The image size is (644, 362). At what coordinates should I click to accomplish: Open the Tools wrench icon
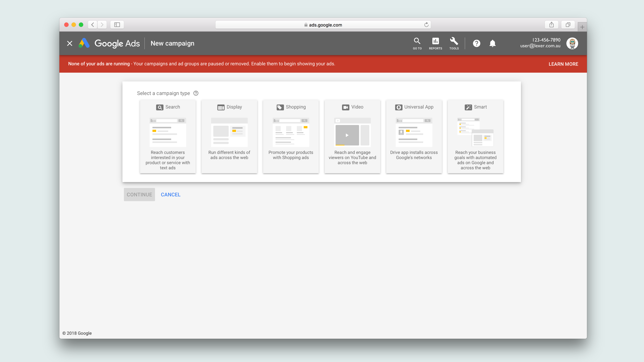click(454, 43)
